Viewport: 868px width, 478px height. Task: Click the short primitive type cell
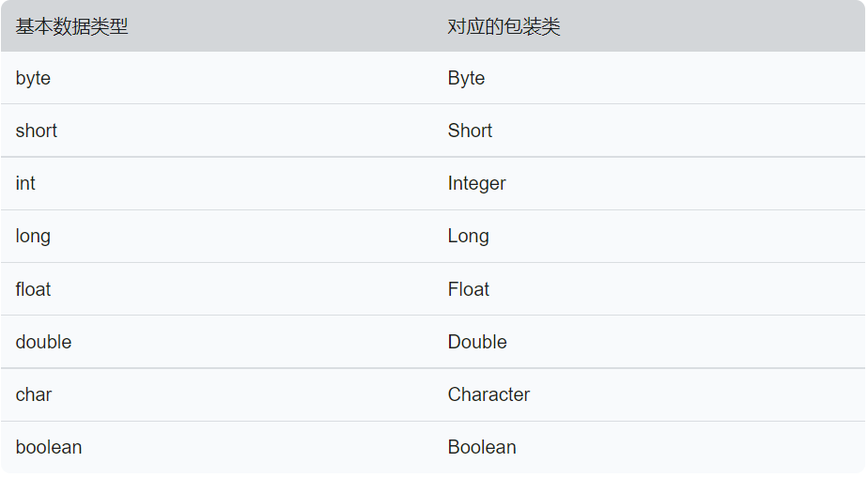pyautogui.click(x=37, y=131)
